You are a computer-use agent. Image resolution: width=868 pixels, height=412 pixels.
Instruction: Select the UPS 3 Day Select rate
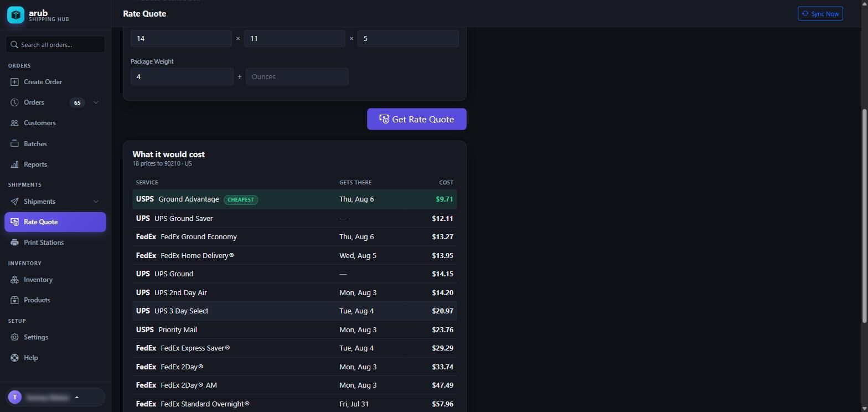294,311
